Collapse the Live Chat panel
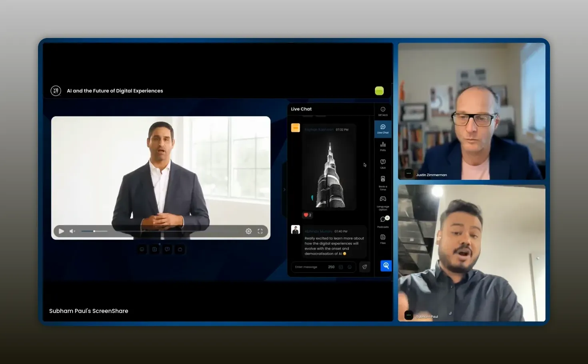Viewport: 588px width, 364px height. point(284,189)
